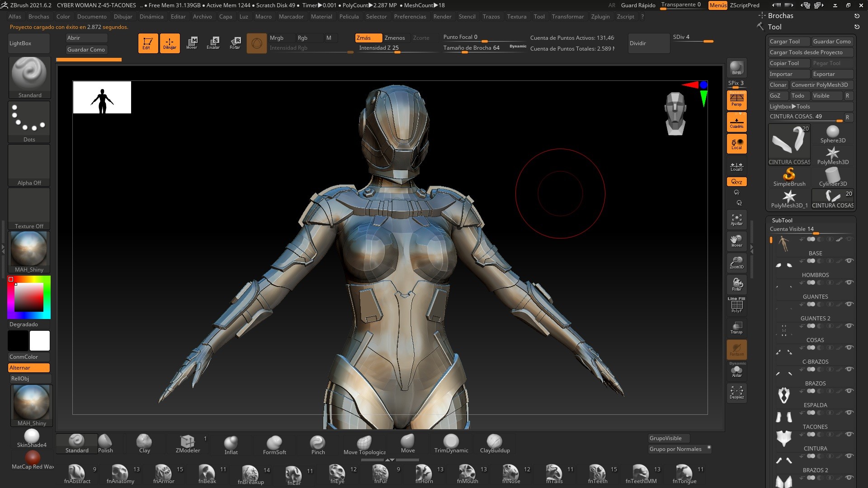Click the Despiez explode button
868x488 pixels.
[736, 392]
